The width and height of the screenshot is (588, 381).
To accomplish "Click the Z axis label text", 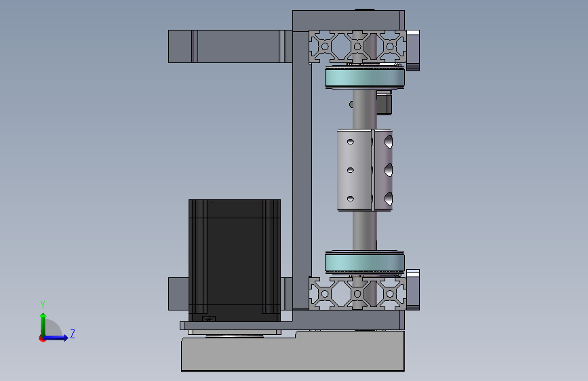I will tap(73, 334).
